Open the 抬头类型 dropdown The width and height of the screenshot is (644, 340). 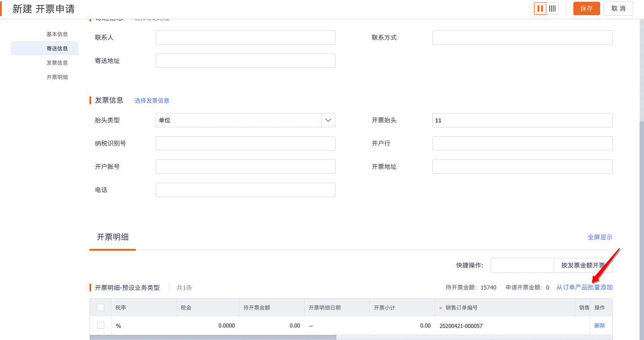pos(246,120)
